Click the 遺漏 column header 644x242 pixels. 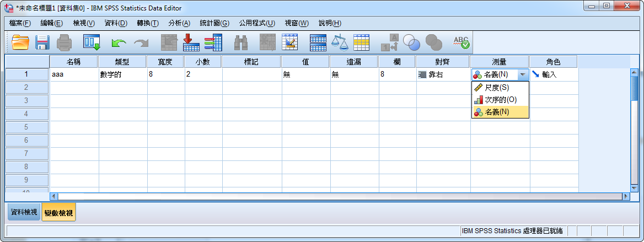353,62
